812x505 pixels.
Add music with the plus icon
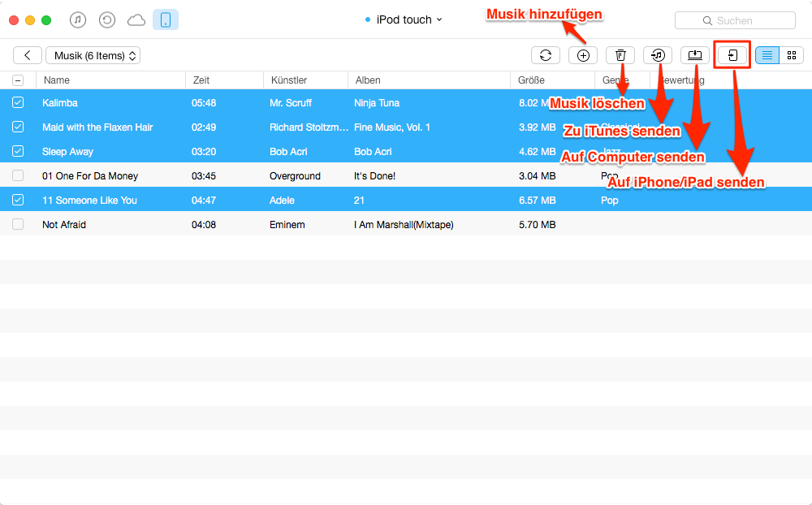(583, 55)
